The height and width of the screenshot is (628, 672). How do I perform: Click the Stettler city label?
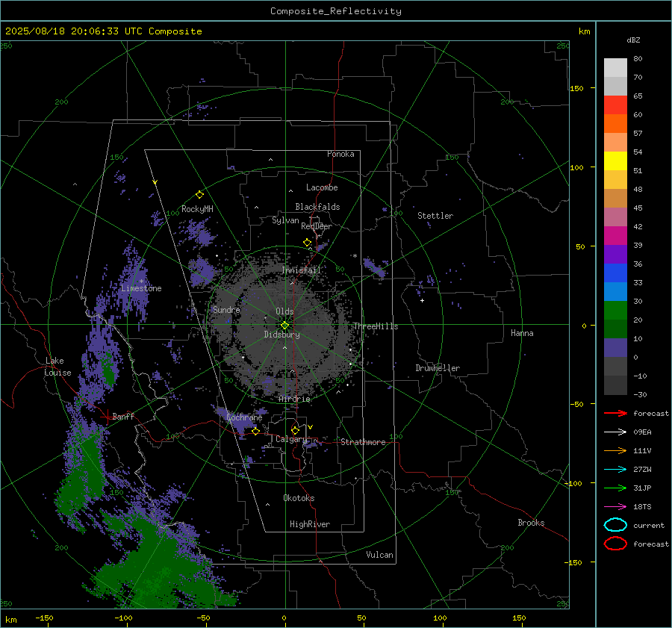coord(435,216)
